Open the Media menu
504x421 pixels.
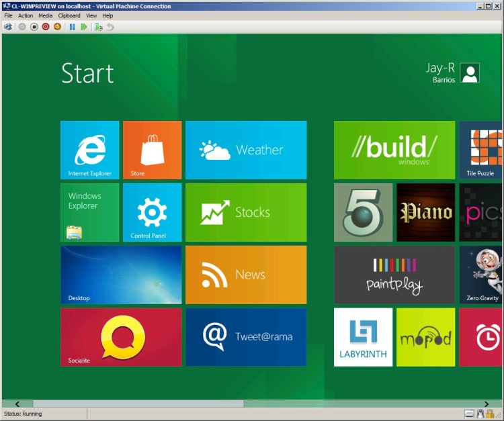(45, 15)
